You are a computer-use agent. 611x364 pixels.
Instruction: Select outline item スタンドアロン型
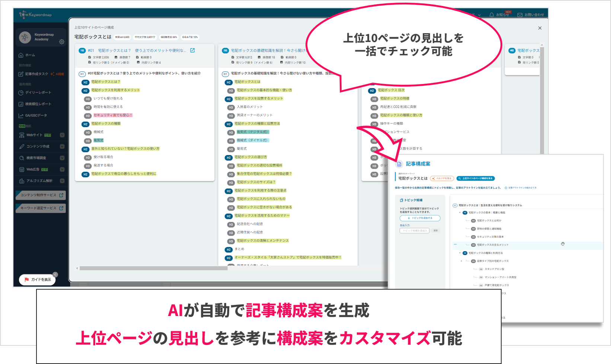495,269
